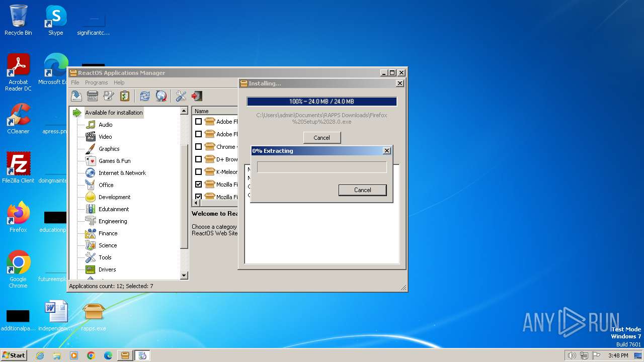Viewport: 644px width, 362px height.
Task: Click the Modify toolbar icon
Action: 109,96
